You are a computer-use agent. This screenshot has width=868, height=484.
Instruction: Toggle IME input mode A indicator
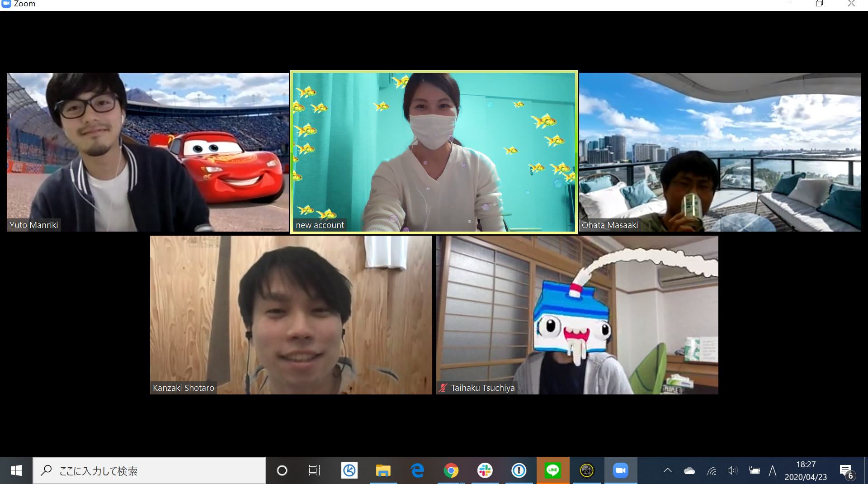(773, 470)
